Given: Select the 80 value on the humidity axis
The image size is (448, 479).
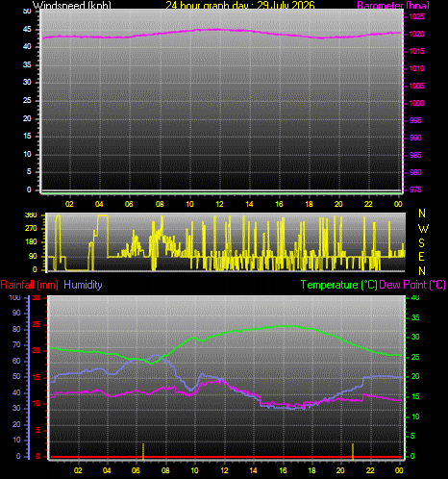Looking at the screenshot, I should (16, 329).
